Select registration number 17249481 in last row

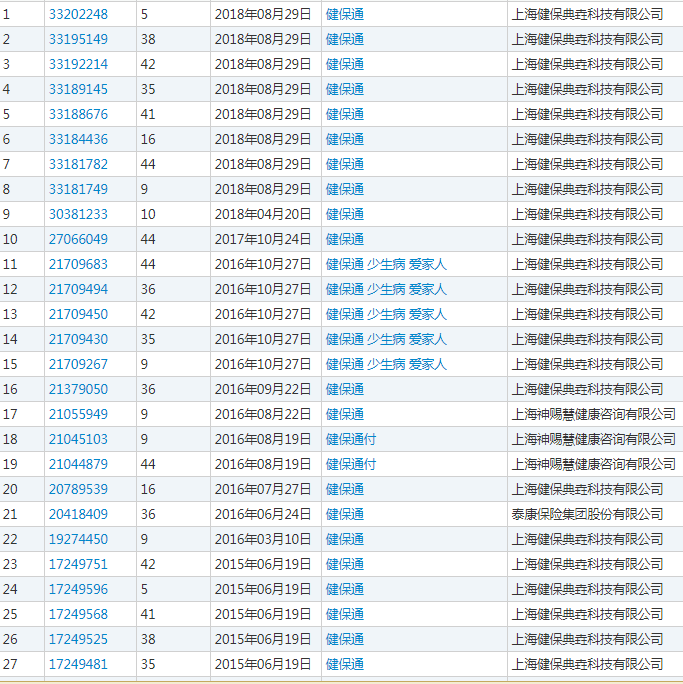[x=78, y=664]
